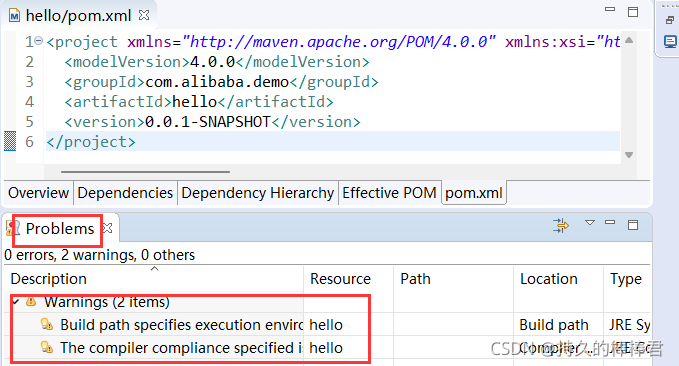Maximize the pom.xml editor pane
The height and width of the screenshot is (366, 679).
point(633,12)
